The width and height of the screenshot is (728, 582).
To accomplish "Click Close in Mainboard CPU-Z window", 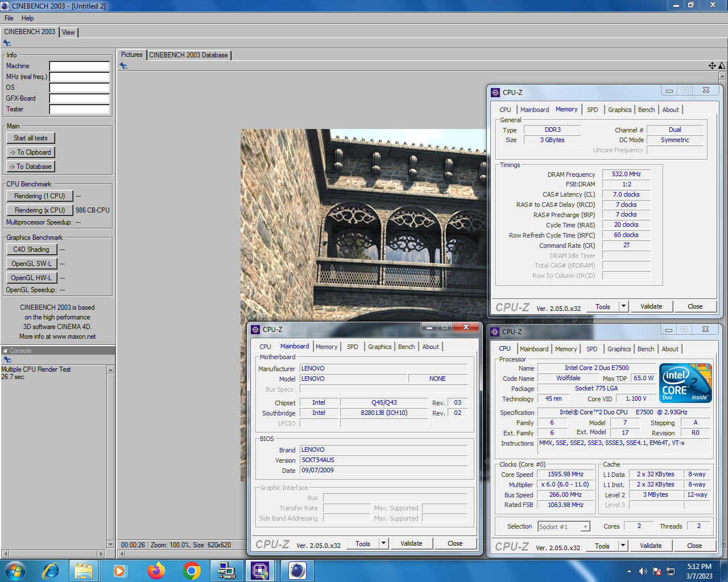I will tap(455, 543).
